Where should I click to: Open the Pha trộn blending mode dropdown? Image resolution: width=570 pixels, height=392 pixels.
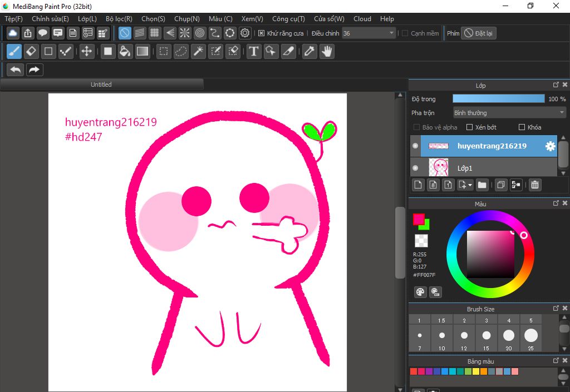pyautogui.click(x=509, y=113)
